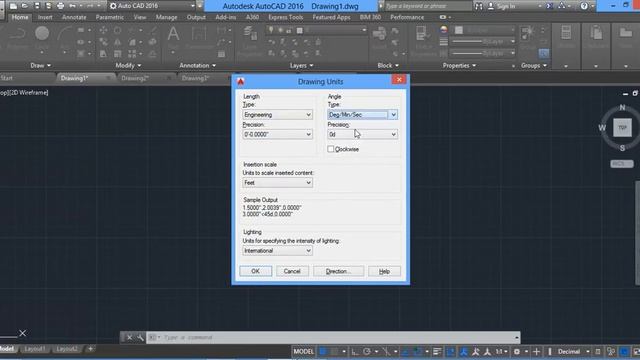Viewport: 640px width, 360px height.
Task: Toggle lineweight display in status bar
Action: (x=437, y=351)
